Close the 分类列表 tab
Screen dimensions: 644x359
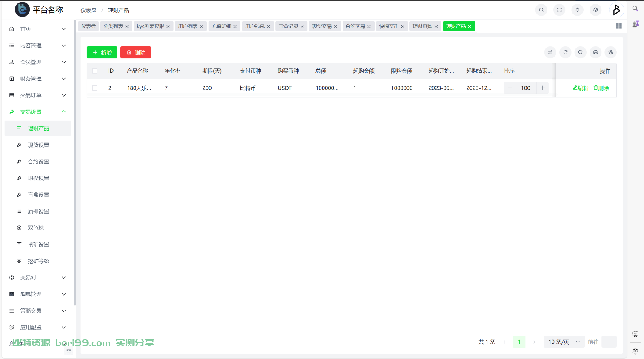[127, 26]
